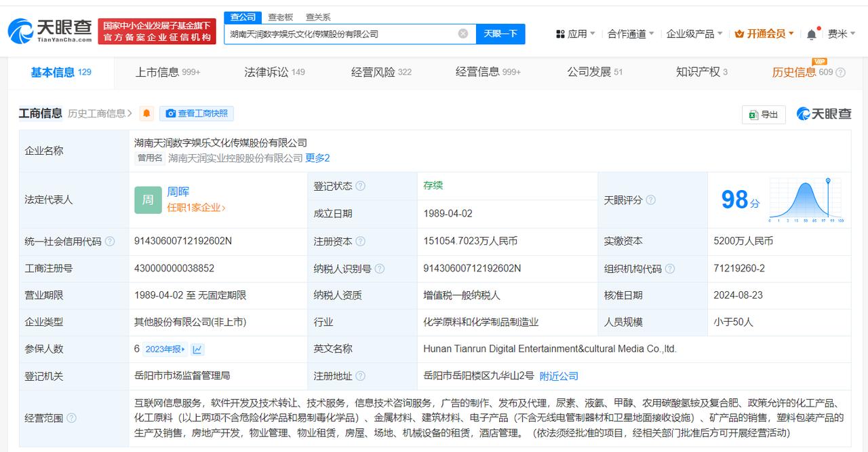
Task: Click the 企业类型 value 其他股份有限公司(非上市)
Action: tap(190, 322)
